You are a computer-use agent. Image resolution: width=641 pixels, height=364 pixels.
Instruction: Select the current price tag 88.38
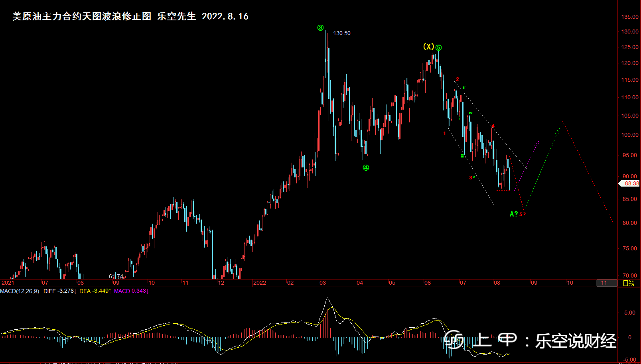point(629,183)
